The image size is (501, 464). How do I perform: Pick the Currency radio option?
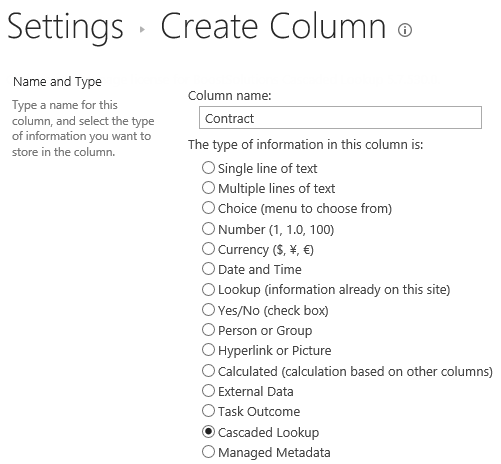coord(208,249)
